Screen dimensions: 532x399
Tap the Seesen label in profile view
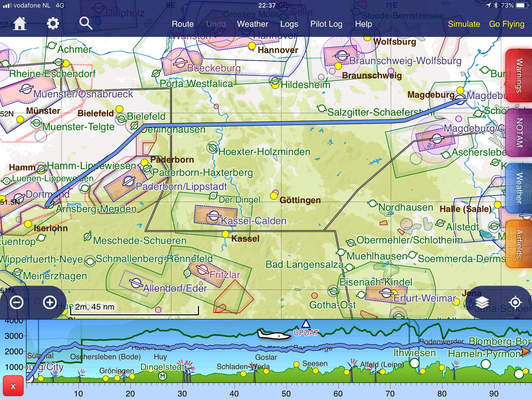[315, 363]
